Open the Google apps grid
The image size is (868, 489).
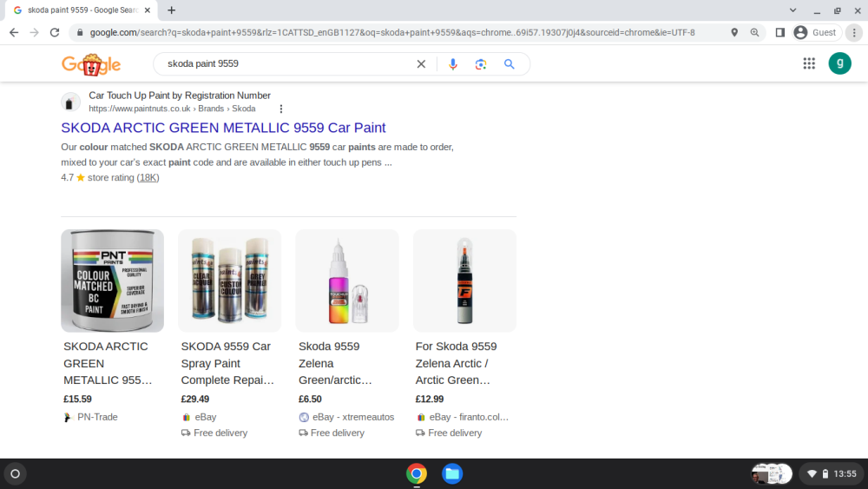coord(809,63)
